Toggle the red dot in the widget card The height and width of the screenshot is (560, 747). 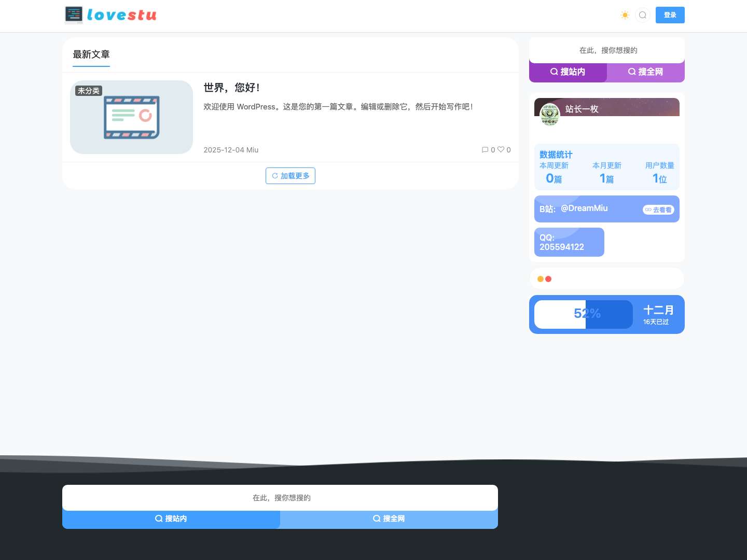pyautogui.click(x=548, y=278)
